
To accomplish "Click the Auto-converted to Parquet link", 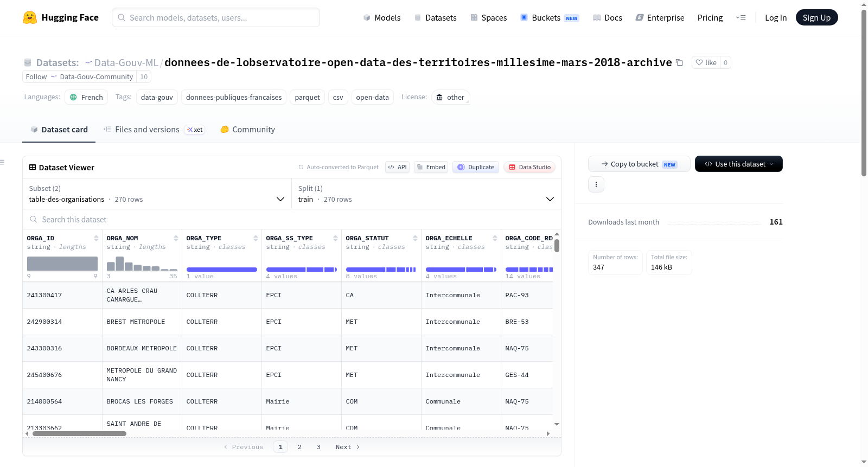I will click(342, 167).
